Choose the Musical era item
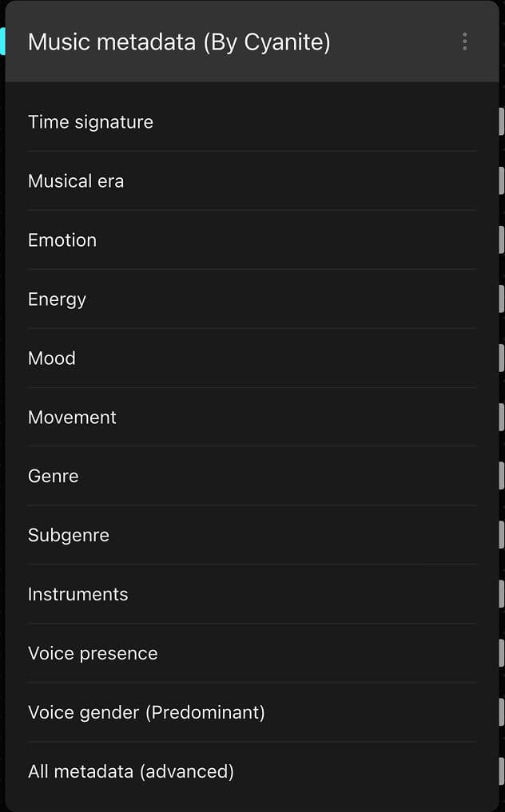The height and width of the screenshot is (812, 505). pyautogui.click(x=76, y=181)
